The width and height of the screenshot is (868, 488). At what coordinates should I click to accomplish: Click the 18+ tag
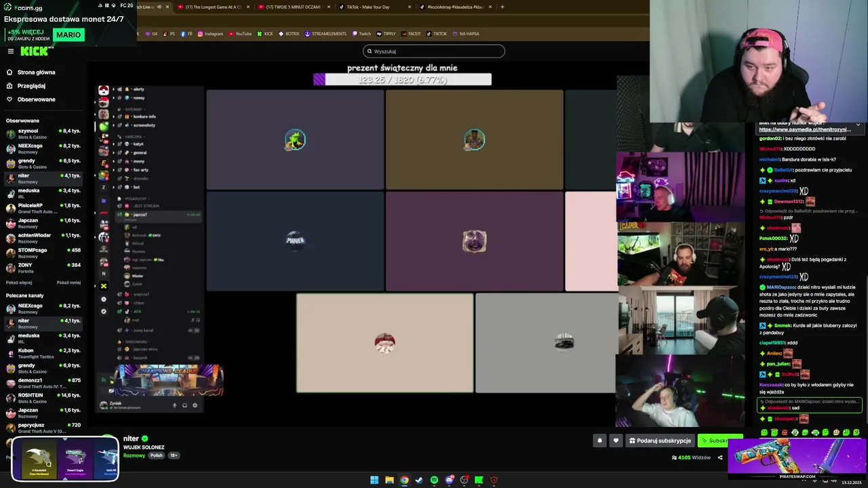174,455
